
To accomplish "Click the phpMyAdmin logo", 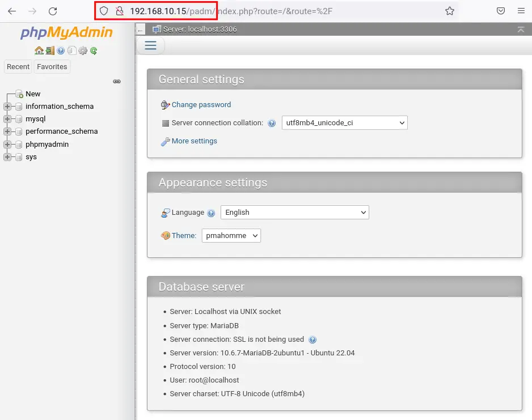I will [66, 32].
